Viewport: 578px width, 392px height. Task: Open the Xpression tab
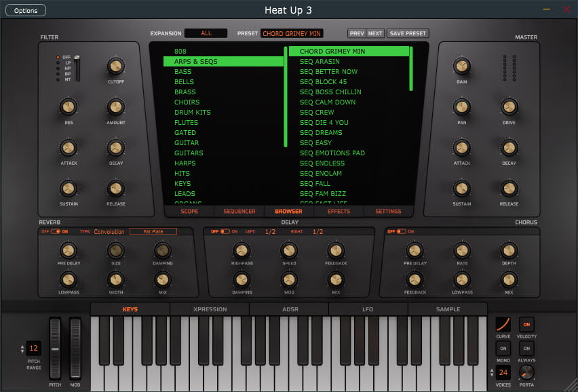tap(210, 309)
